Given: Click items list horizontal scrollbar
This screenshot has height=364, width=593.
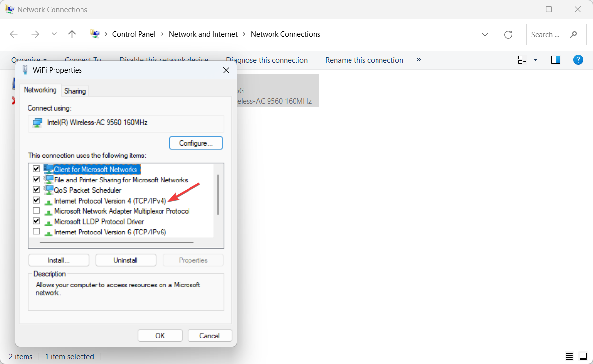Looking at the screenshot, I should click(117, 242).
